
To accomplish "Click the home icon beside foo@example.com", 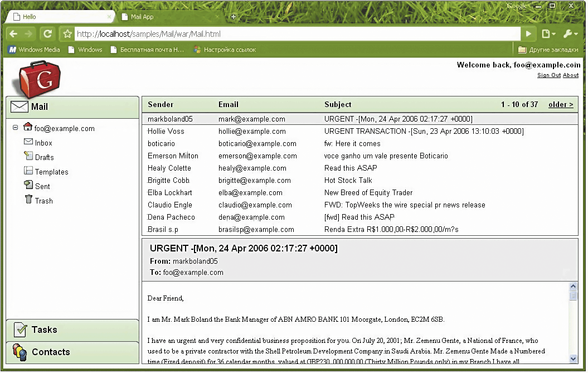I will coord(28,128).
